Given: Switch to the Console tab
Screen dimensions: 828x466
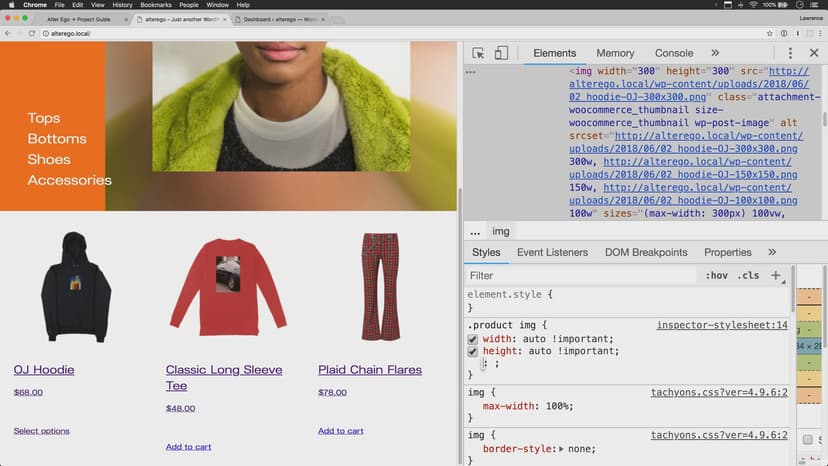Looking at the screenshot, I should pyautogui.click(x=674, y=53).
